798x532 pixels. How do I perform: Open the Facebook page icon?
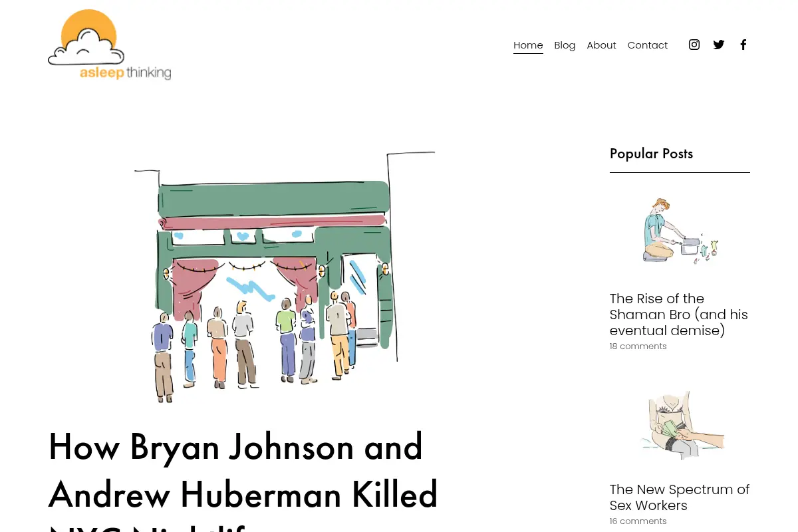point(743,45)
